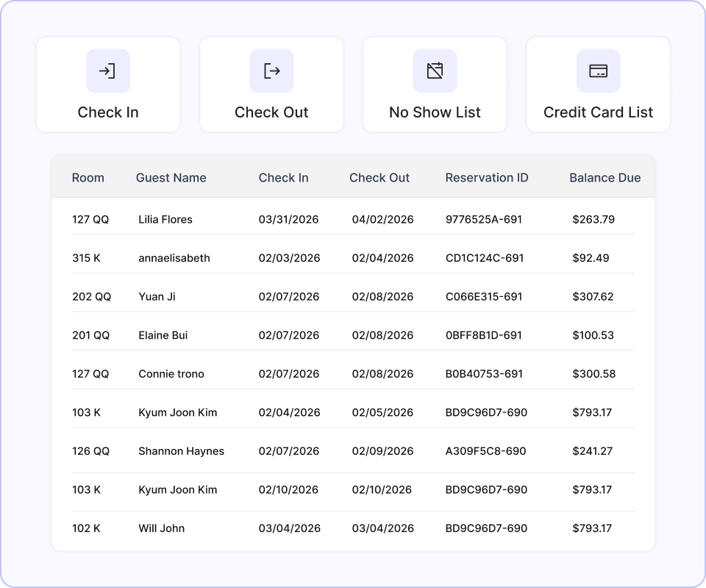Click the Check Out column header

tap(379, 178)
